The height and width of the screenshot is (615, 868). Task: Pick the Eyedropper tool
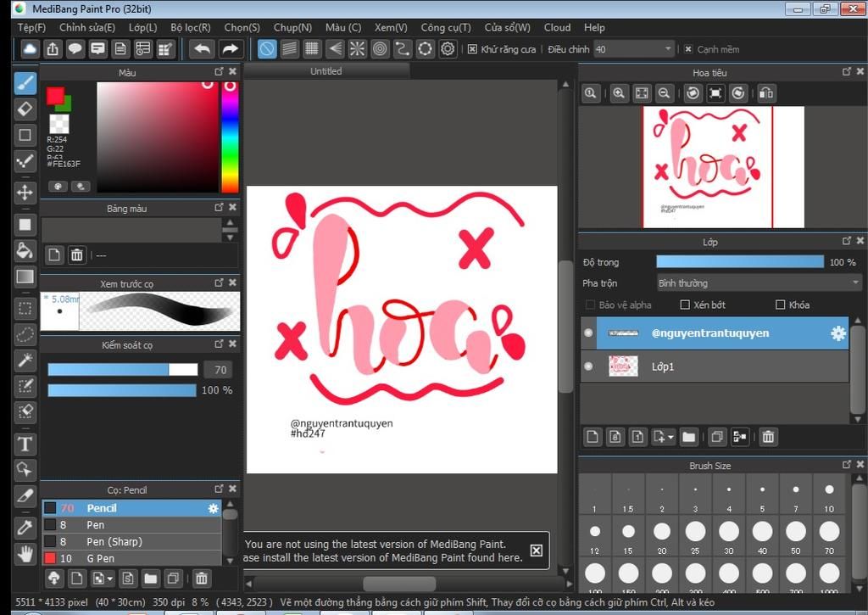pos(25,527)
